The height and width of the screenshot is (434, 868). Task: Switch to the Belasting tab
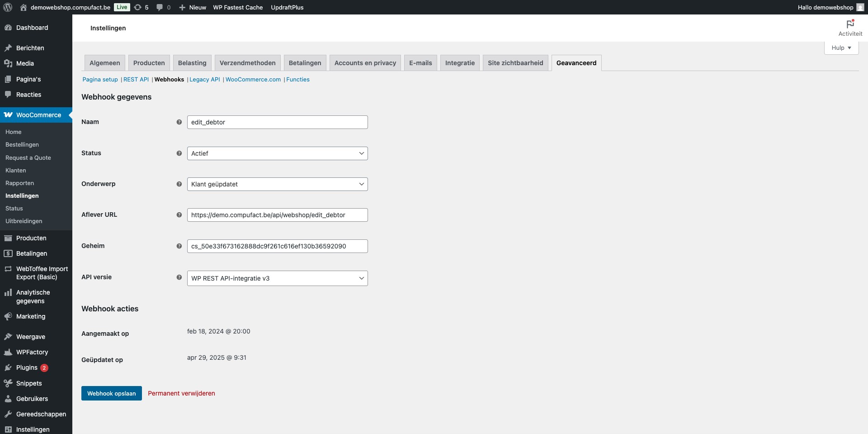point(192,63)
